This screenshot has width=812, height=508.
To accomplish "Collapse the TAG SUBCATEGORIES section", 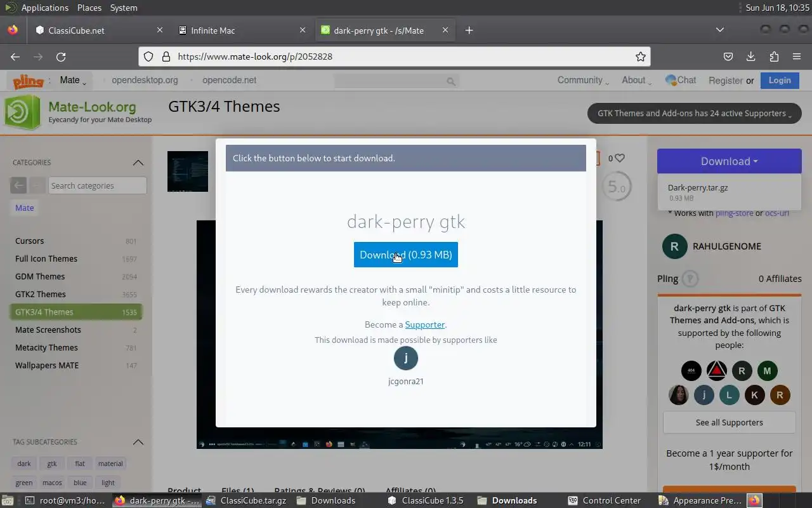I will click(138, 442).
